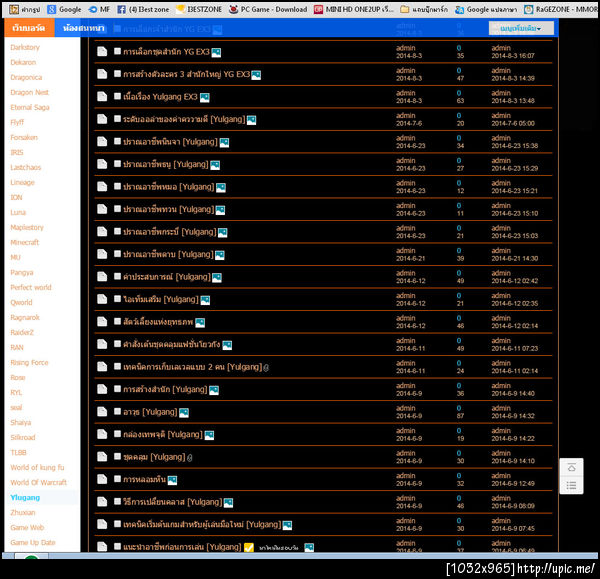Click image attachment icon after เนื้อเรื่อง Yulgang EX3

point(205,98)
